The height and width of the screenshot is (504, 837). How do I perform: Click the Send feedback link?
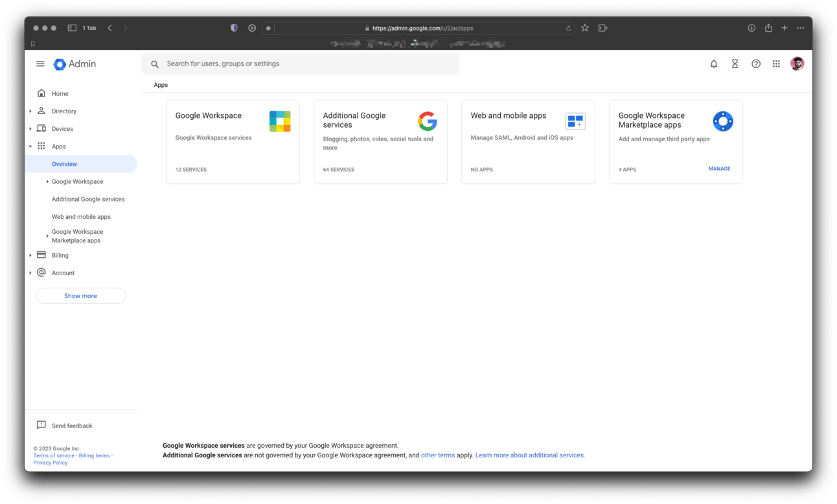(x=72, y=426)
